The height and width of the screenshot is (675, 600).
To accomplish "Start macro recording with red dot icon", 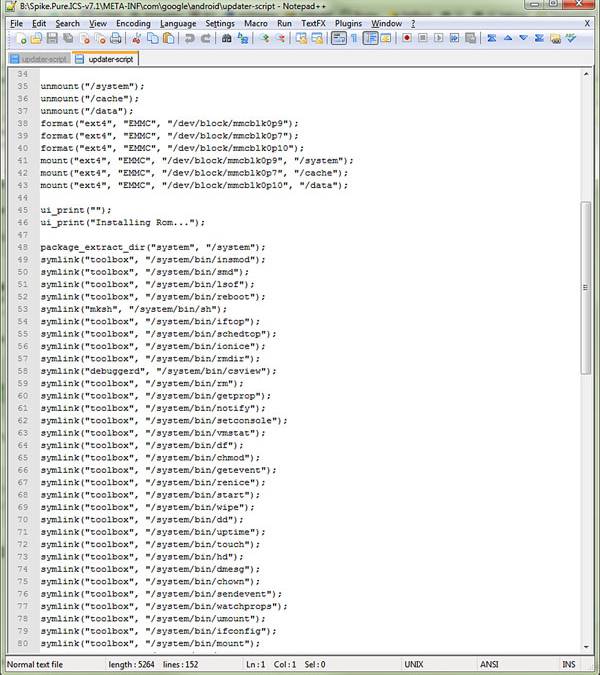I will [406, 39].
